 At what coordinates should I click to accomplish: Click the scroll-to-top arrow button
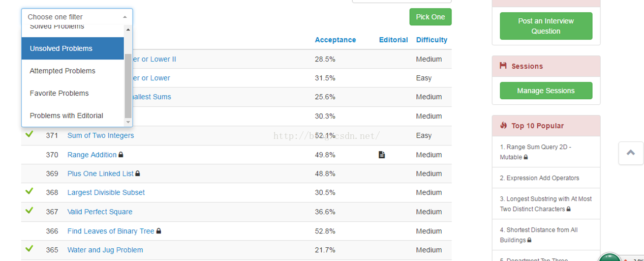pos(631,153)
